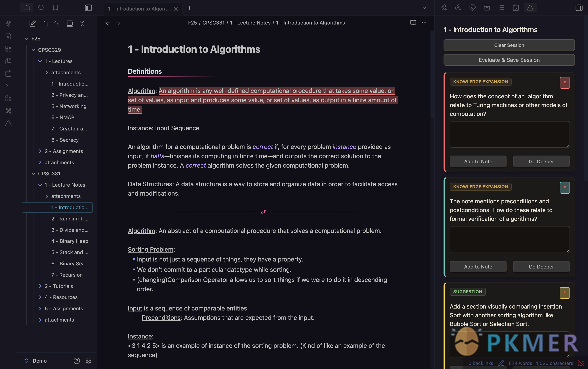The width and height of the screenshot is (588, 369).
Task: Collapse the F25 folder
Action: pyautogui.click(x=27, y=38)
